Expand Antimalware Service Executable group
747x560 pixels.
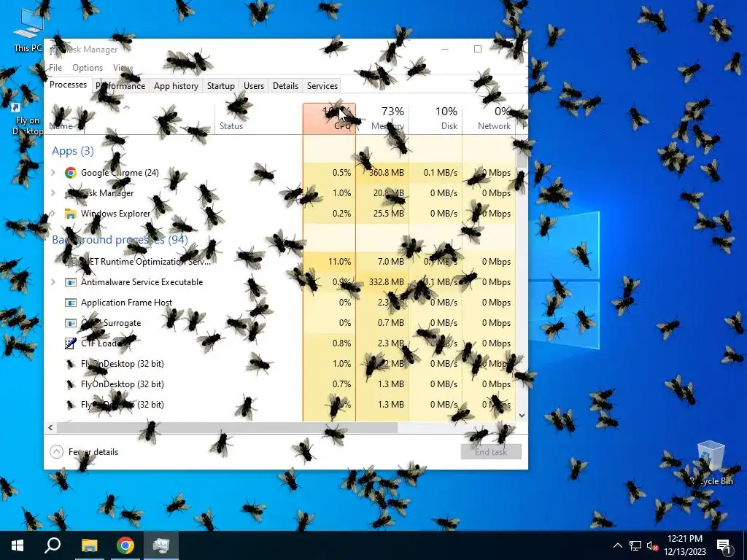tap(53, 282)
